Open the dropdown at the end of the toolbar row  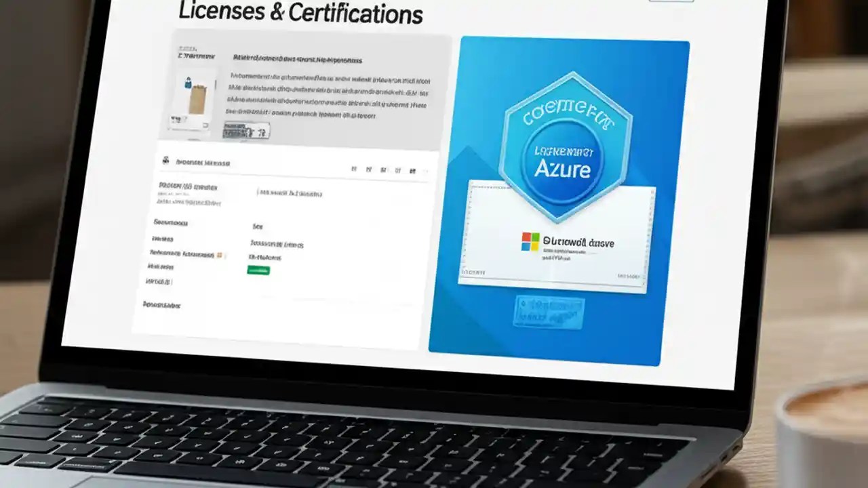coord(424,171)
